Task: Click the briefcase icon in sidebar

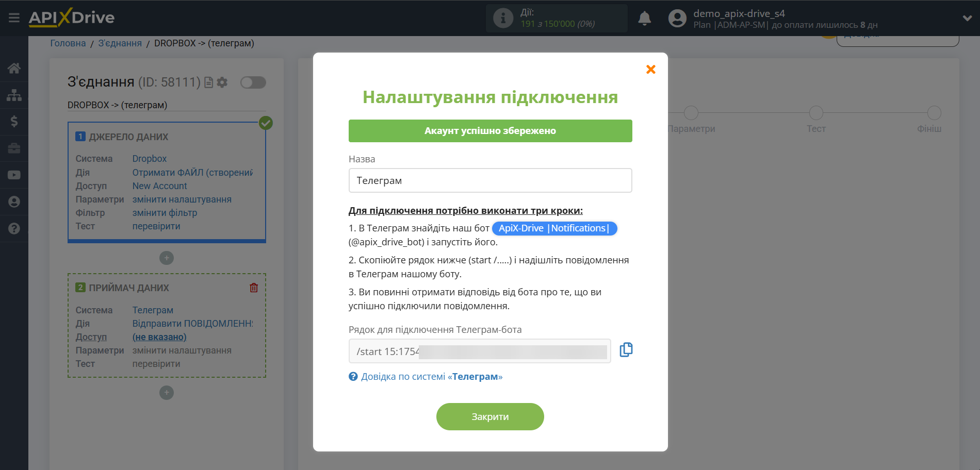Action: 14,148
